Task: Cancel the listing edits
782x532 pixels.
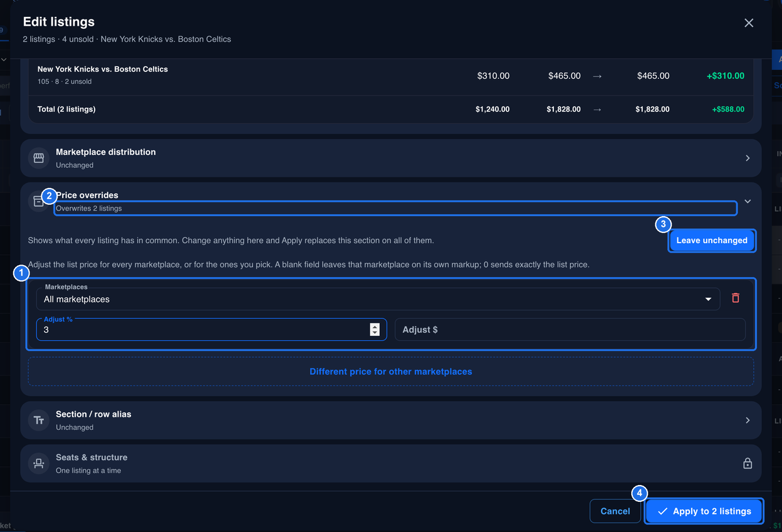Action: pyautogui.click(x=615, y=511)
